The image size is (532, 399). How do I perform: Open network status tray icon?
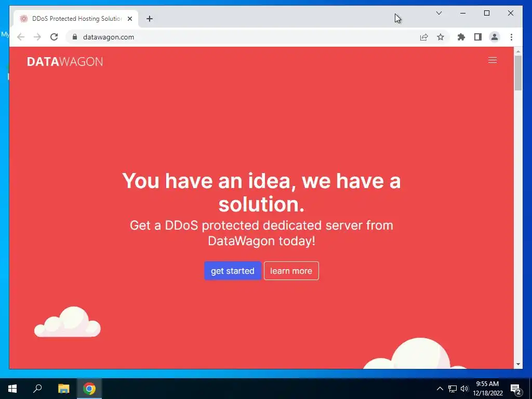[453, 389]
